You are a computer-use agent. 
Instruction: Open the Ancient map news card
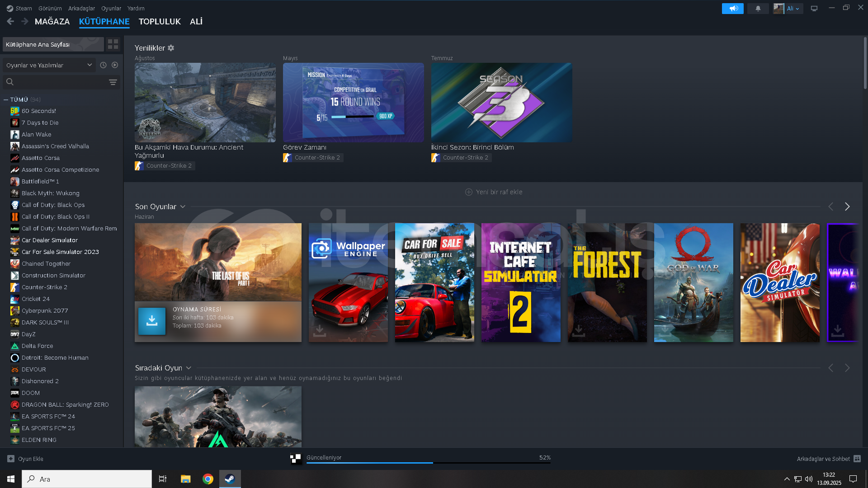(x=205, y=103)
